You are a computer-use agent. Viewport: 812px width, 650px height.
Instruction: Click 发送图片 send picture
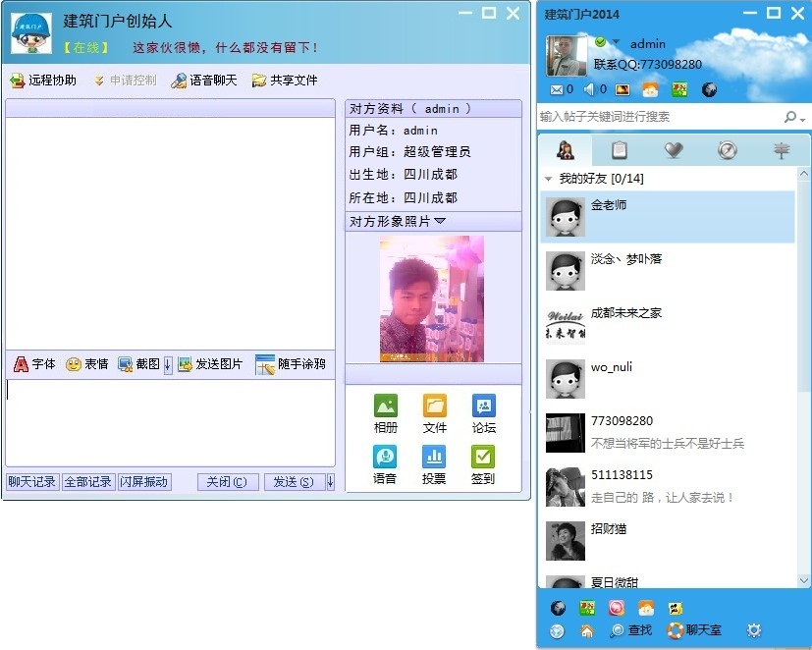pyautogui.click(x=210, y=364)
